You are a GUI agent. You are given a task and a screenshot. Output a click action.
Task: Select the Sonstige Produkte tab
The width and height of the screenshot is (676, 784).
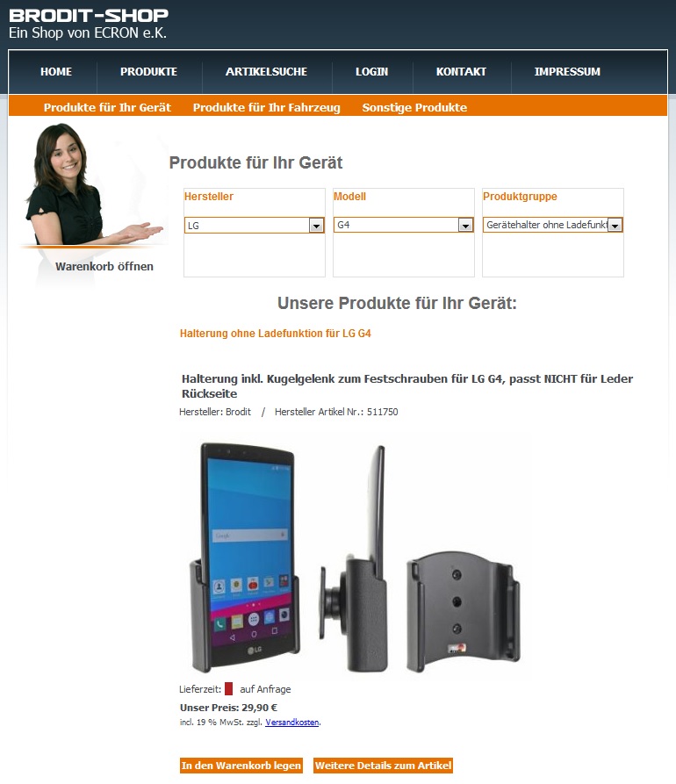tap(414, 107)
